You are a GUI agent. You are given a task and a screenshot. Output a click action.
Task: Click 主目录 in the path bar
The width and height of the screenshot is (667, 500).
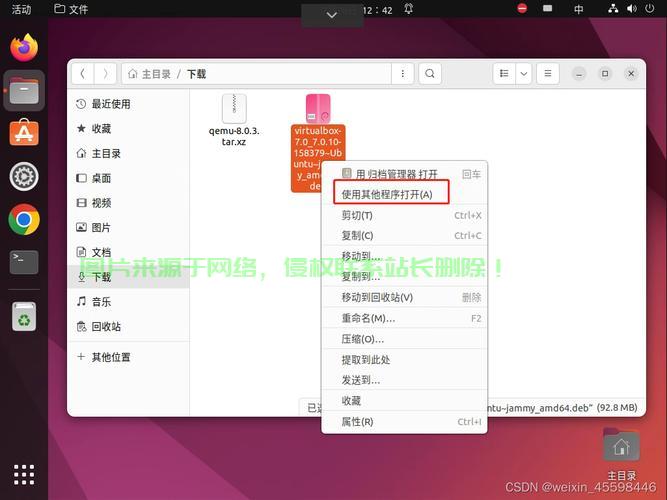point(150,74)
